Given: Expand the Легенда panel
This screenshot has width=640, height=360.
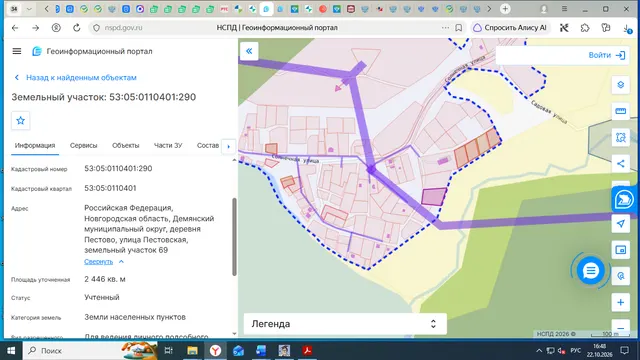Looking at the screenshot, I should (x=345, y=324).
